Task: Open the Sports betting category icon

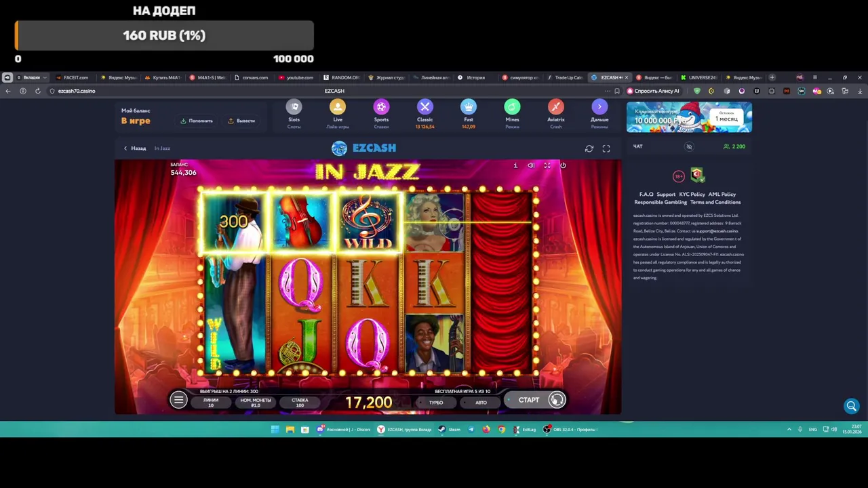Action: [381, 107]
